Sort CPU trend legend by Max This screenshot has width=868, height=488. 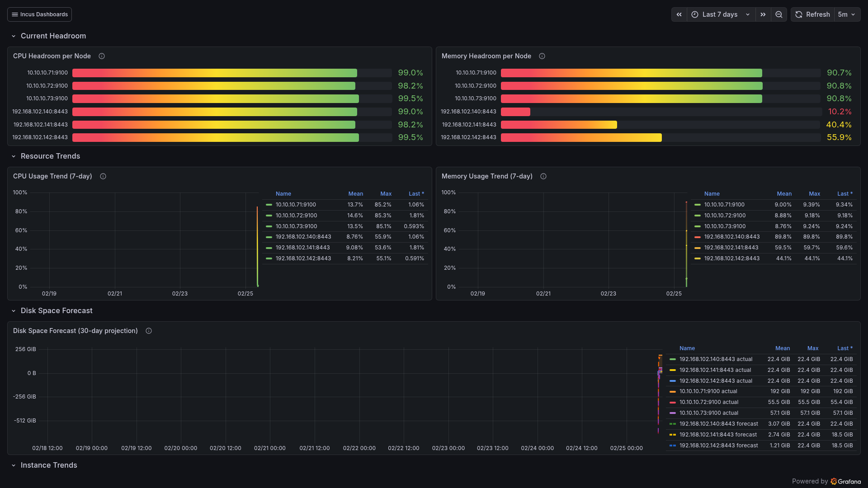(x=386, y=194)
